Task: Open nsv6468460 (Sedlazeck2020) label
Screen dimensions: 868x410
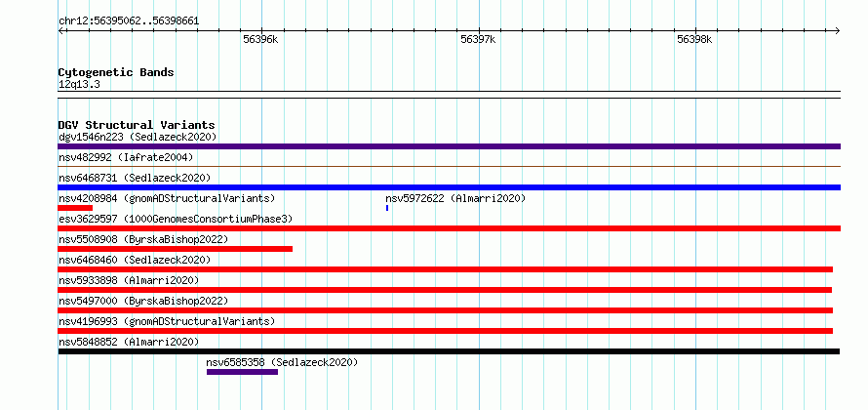Action: pos(135,260)
